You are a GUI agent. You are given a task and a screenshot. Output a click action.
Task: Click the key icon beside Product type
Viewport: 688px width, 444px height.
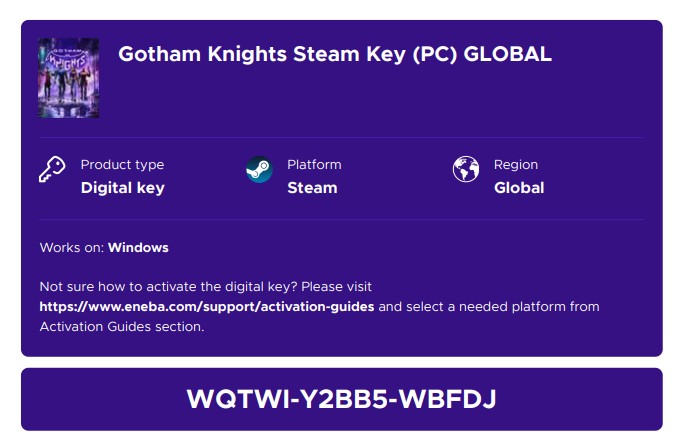pos(52,169)
